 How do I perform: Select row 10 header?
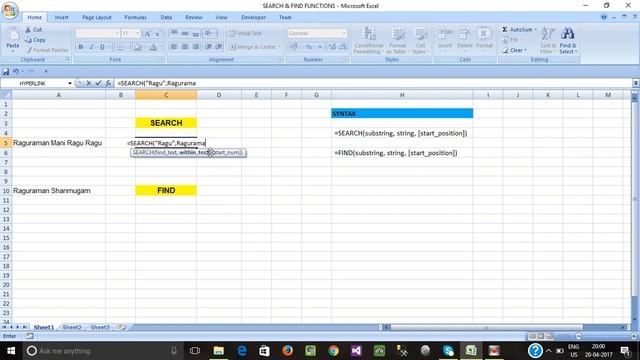(x=6, y=191)
